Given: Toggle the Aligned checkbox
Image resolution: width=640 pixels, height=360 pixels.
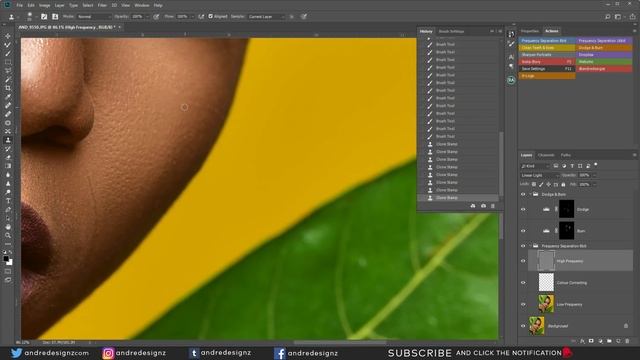Looking at the screenshot, I should (211, 17).
